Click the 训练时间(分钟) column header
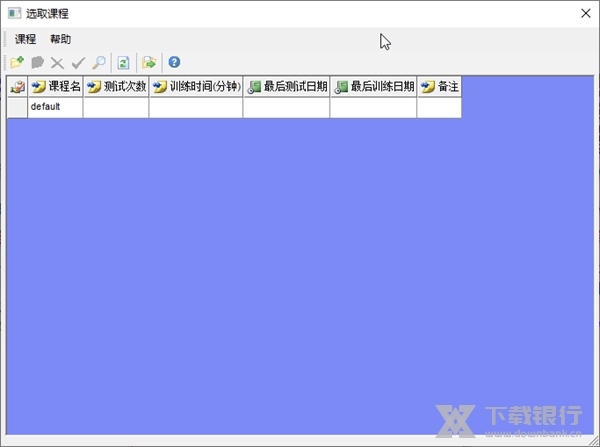Image resolution: width=600 pixels, height=447 pixels. click(x=196, y=87)
